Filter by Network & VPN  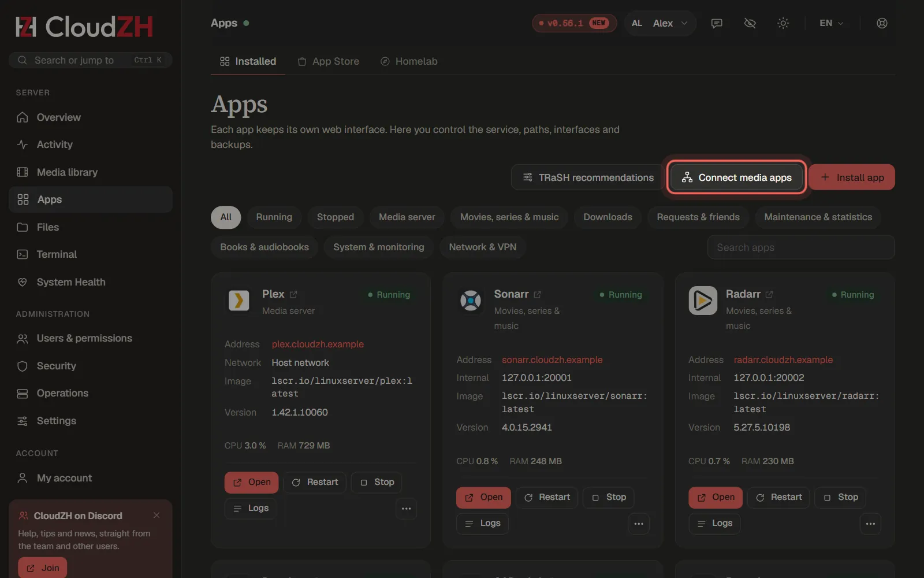(x=483, y=247)
